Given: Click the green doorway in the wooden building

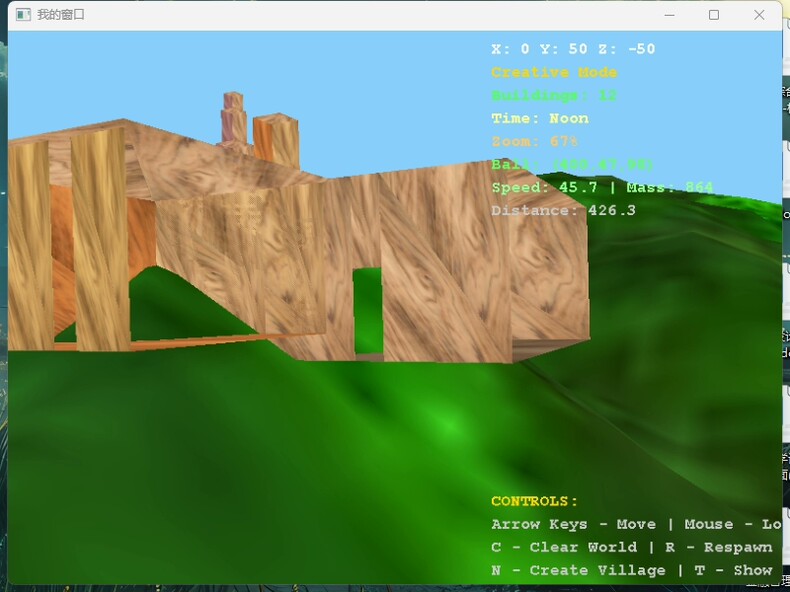Looking at the screenshot, I should (368, 310).
